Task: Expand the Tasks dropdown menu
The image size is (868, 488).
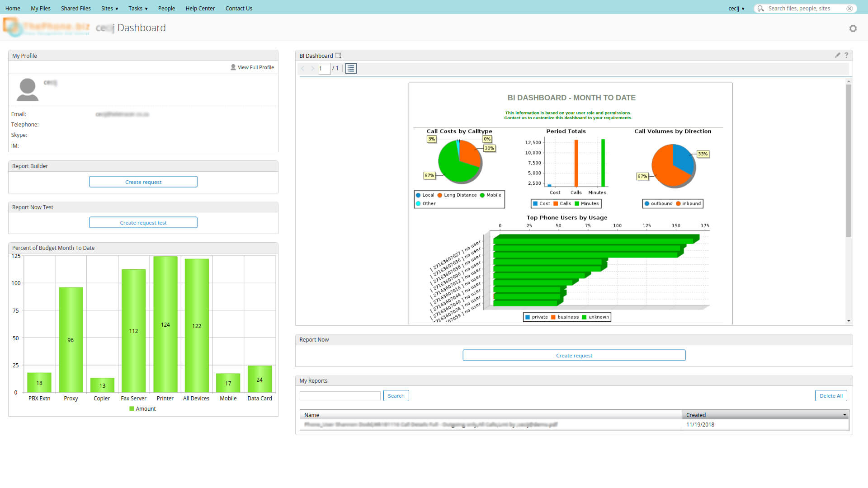Action: pos(138,9)
